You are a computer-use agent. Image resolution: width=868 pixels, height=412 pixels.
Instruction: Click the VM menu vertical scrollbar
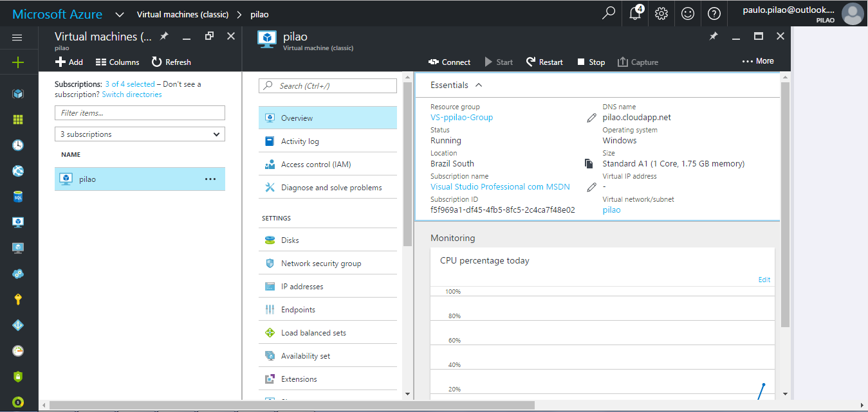coord(407,164)
